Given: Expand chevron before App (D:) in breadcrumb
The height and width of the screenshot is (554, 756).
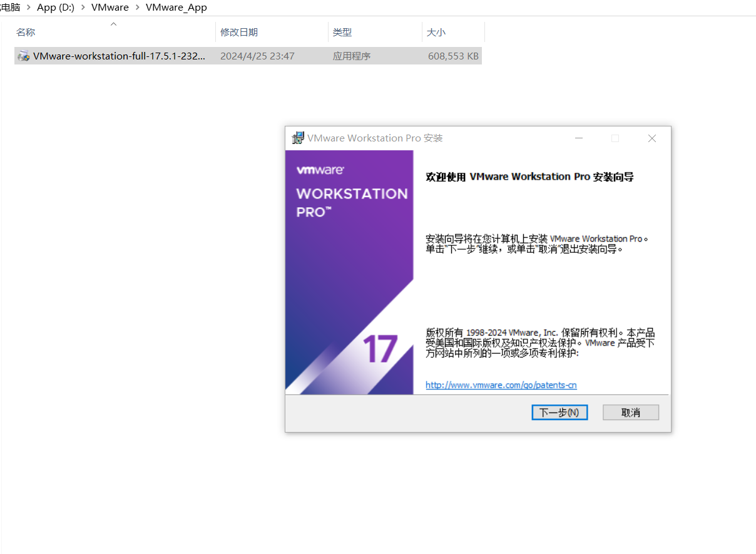Looking at the screenshot, I should [x=29, y=8].
